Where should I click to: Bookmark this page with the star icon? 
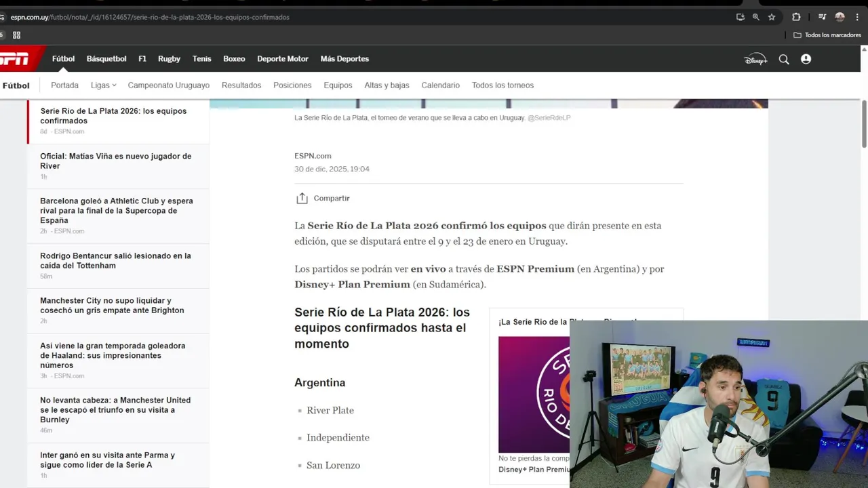772,17
